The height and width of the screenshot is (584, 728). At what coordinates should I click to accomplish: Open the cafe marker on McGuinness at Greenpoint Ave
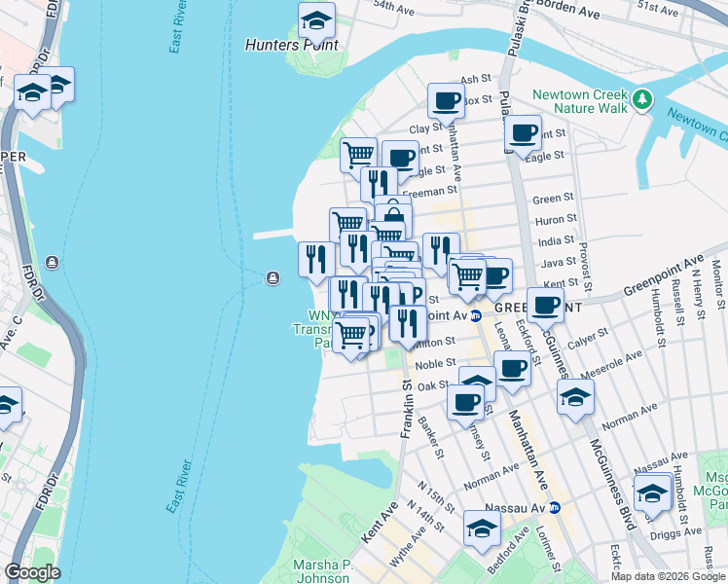click(546, 308)
